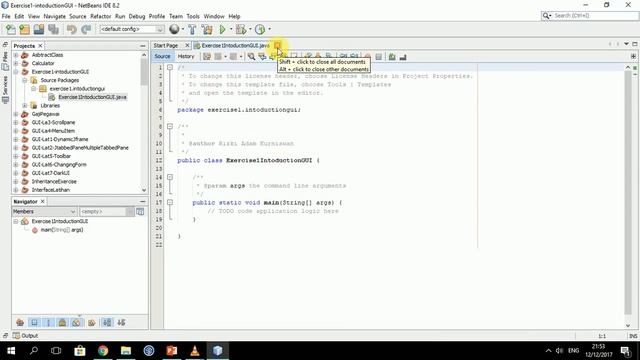Image resolution: width=640 pixels, height=360 pixels.
Task: Toggle Show Fields filter in Navigator
Action: point(34,322)
